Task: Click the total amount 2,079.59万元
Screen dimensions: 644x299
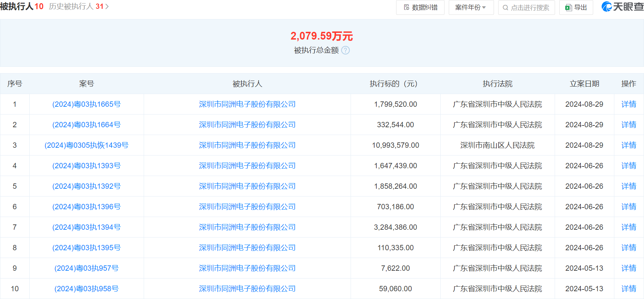Action: [x=322, y=36]
